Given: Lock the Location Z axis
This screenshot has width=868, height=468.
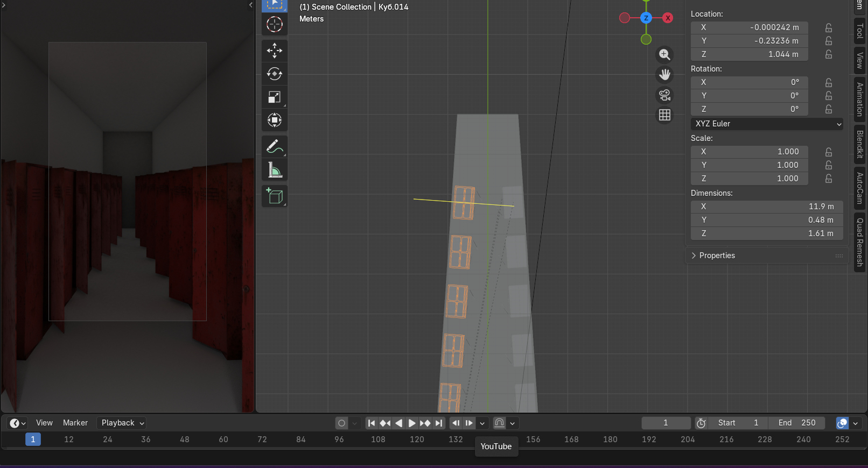Looking at the screenshot, I should tap(829, 54).
